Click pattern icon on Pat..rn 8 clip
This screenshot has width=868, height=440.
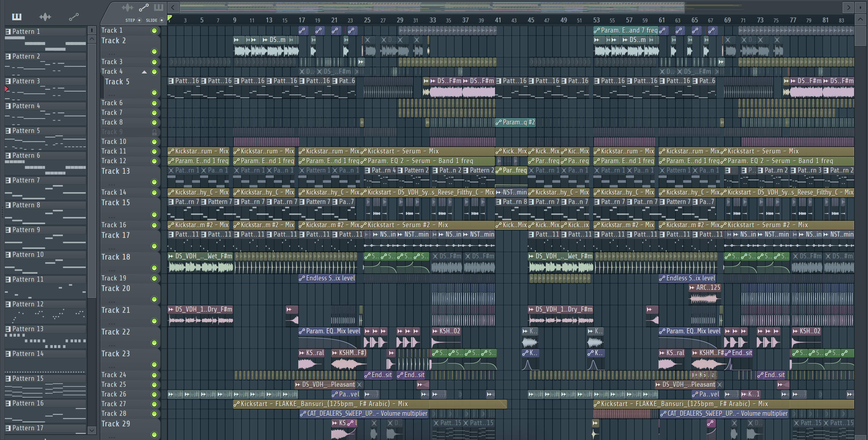(499, 202)
